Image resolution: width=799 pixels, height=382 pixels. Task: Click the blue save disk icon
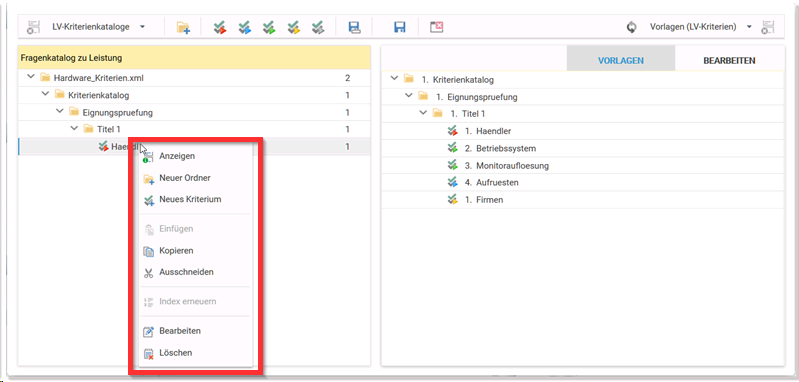coord(400,28)
